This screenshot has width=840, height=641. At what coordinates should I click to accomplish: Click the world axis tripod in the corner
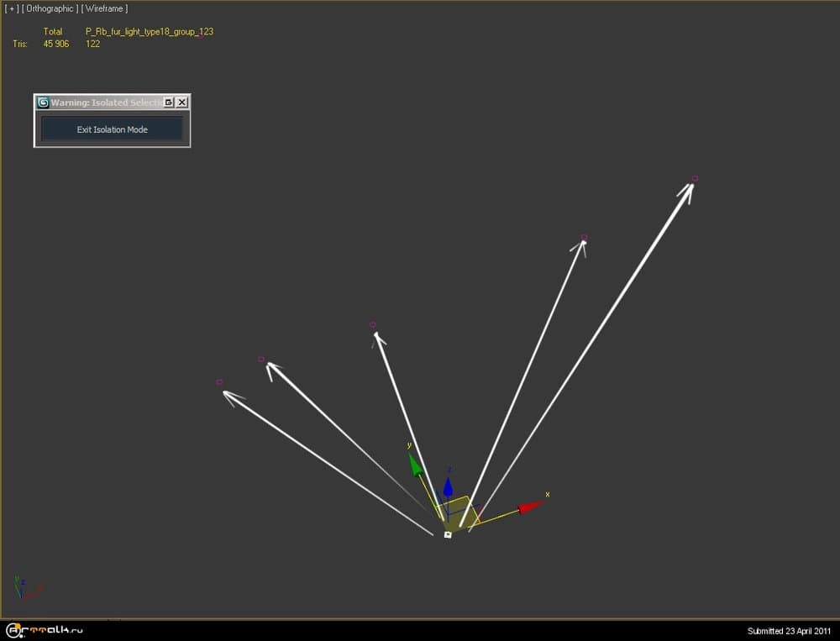click(24, 587)
